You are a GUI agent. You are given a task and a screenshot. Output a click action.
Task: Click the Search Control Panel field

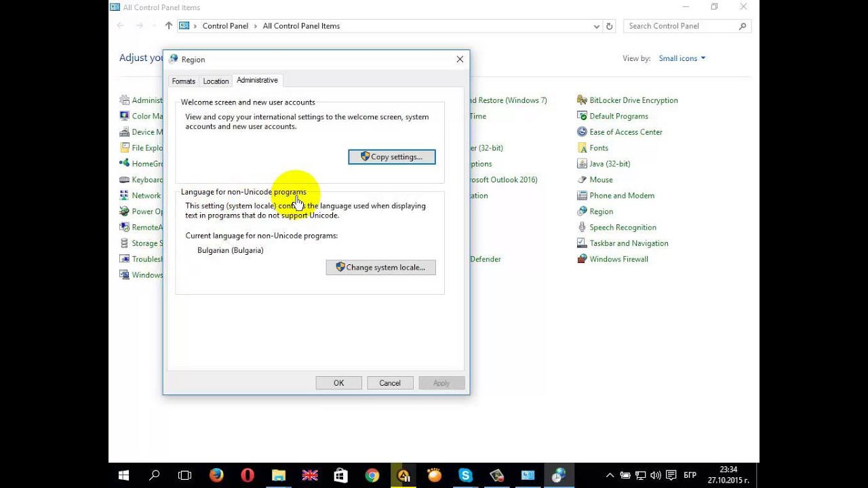(x=687, y=26)
